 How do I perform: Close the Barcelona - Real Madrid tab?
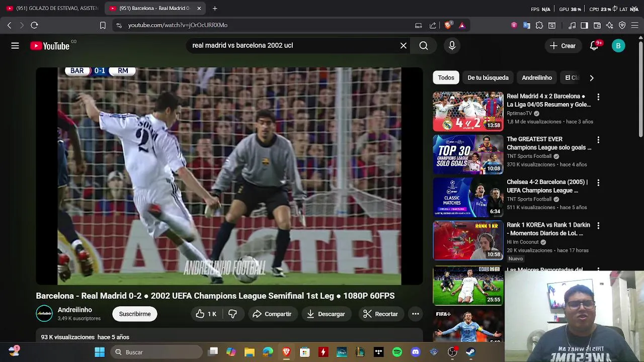click(x=199, y=9)
